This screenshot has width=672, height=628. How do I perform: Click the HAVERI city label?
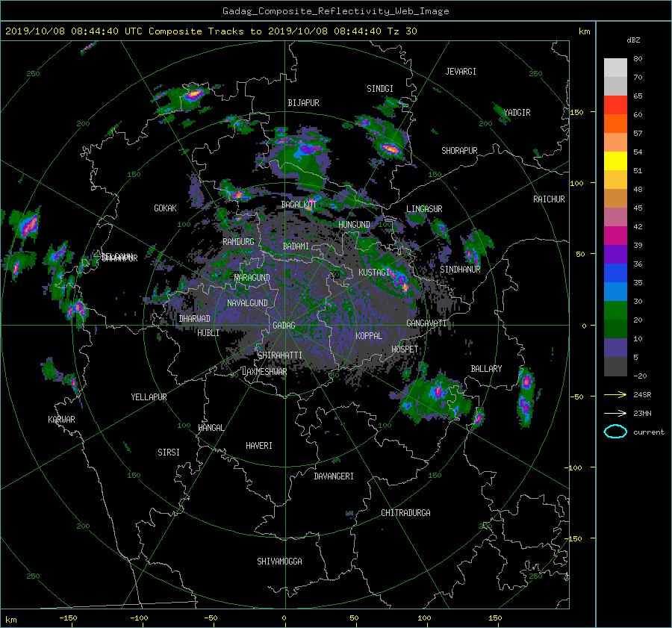pos(259,446)
